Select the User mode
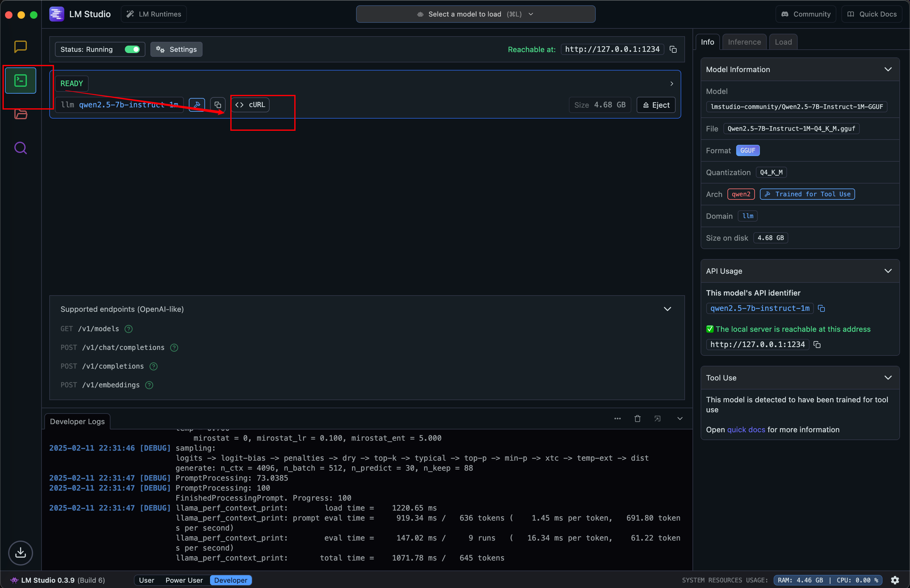 pos(147,580)
